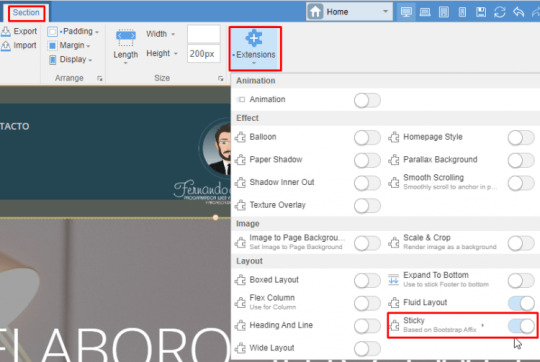The width and height of the screenshot is (540, 362).
Task: Click the Parallax Background puzzle icon
Action: pos(394,160)
